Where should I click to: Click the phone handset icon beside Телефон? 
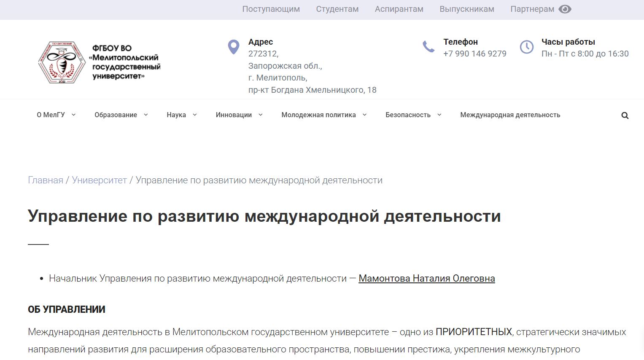point(429,47)
